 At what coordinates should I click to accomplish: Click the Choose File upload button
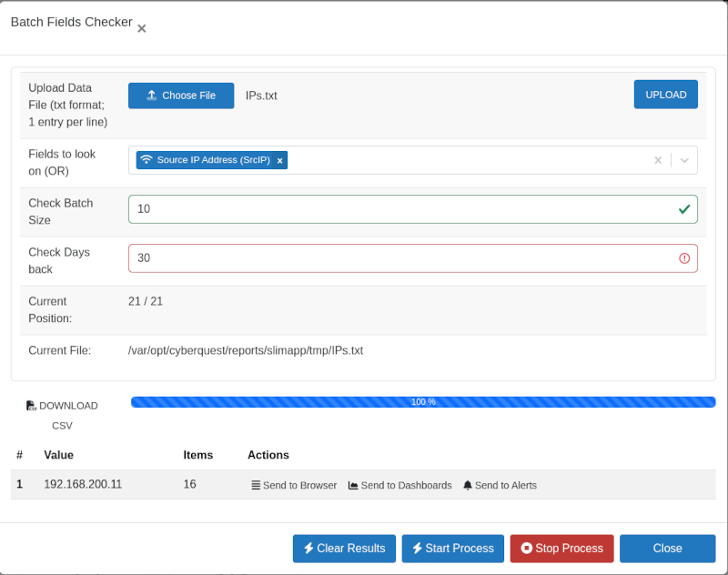181,96
